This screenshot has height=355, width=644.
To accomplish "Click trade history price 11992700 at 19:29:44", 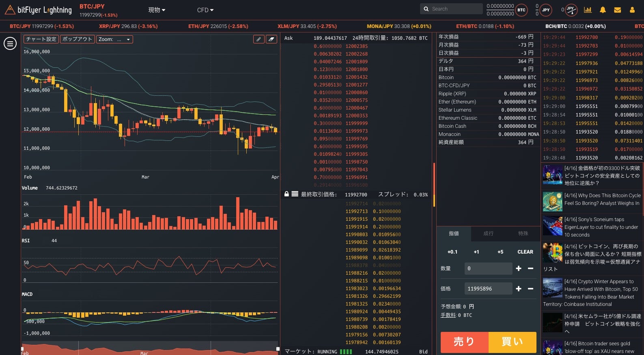I will point(586,37).
